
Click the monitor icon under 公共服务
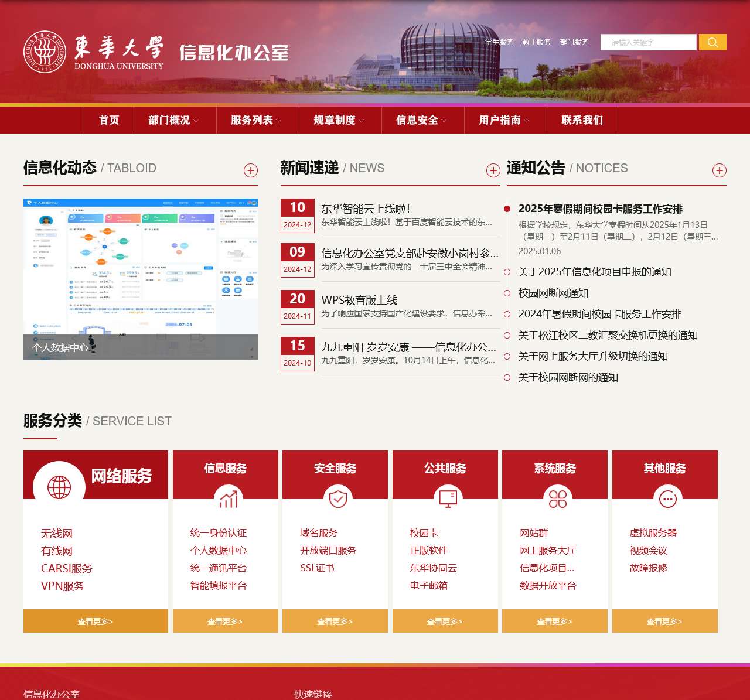448,498
